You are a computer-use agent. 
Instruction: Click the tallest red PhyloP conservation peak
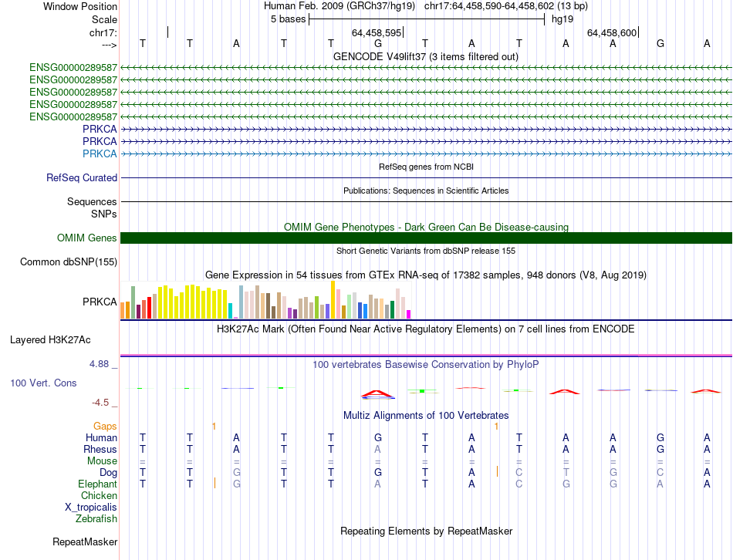[x=378, y=394]
